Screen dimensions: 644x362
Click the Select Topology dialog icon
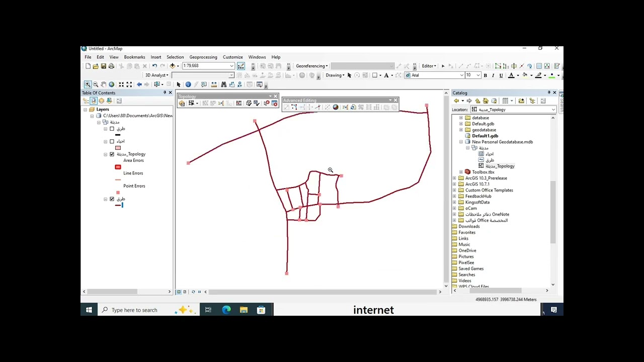click(x=182, y=103)
